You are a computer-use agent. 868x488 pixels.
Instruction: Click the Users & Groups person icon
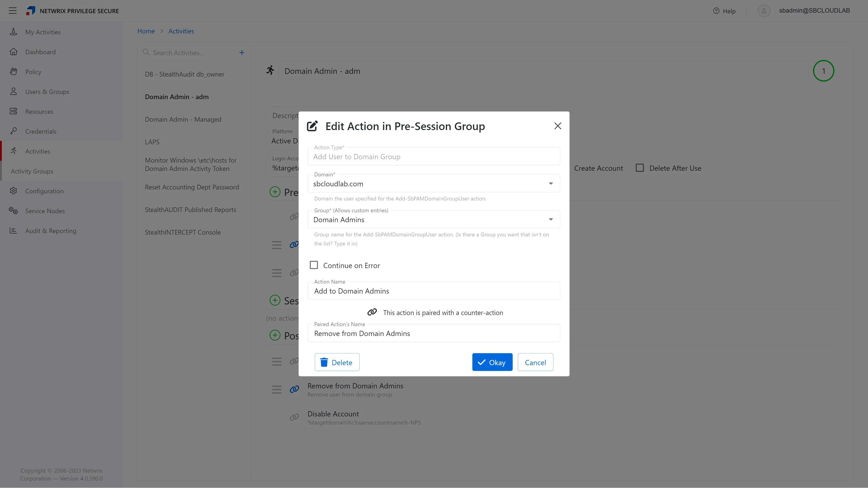[14, 92]
